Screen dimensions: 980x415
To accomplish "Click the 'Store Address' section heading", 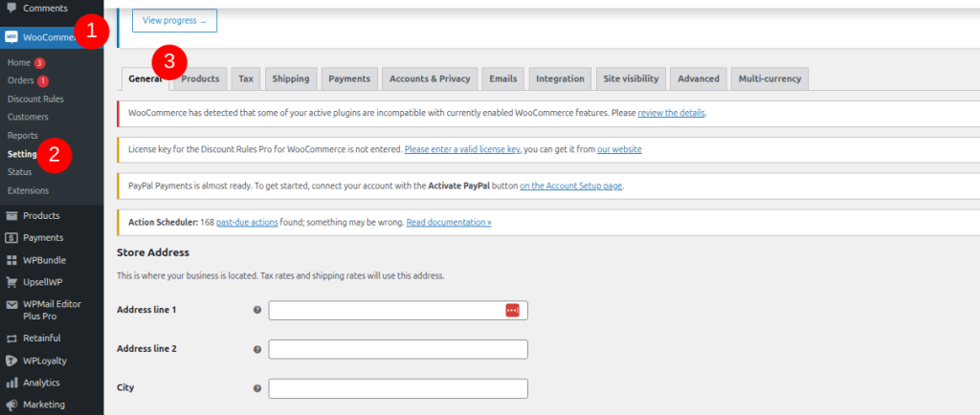I will coord(153,252).
